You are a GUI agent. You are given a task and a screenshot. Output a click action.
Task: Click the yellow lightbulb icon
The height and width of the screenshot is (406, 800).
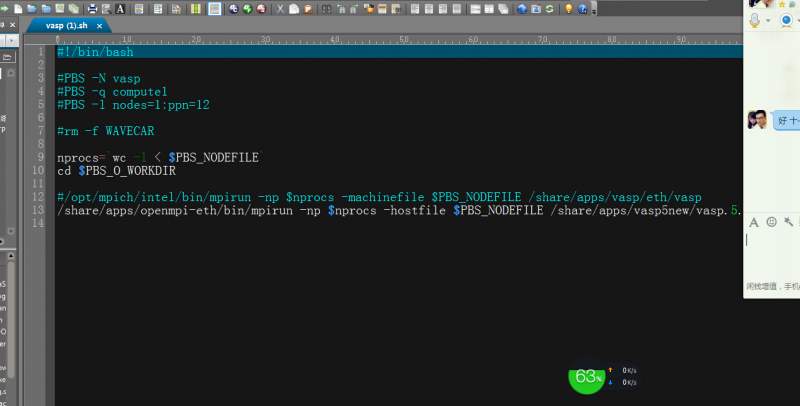568,9
